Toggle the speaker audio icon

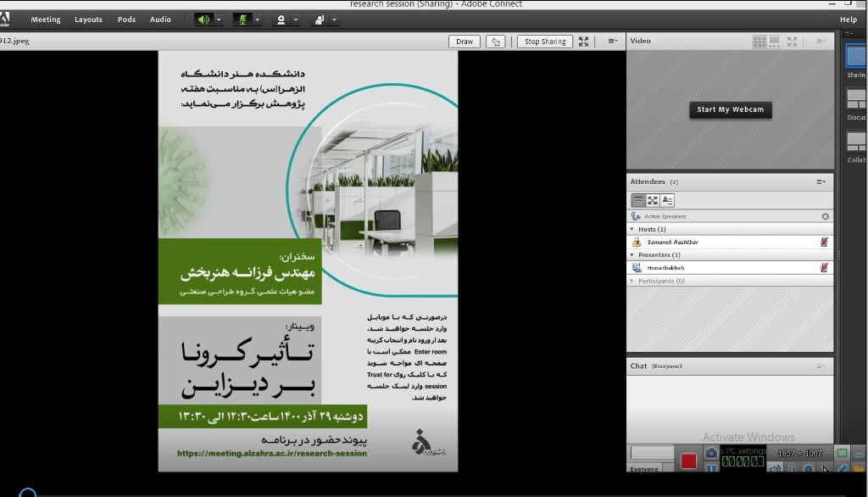tap(203, 20)
